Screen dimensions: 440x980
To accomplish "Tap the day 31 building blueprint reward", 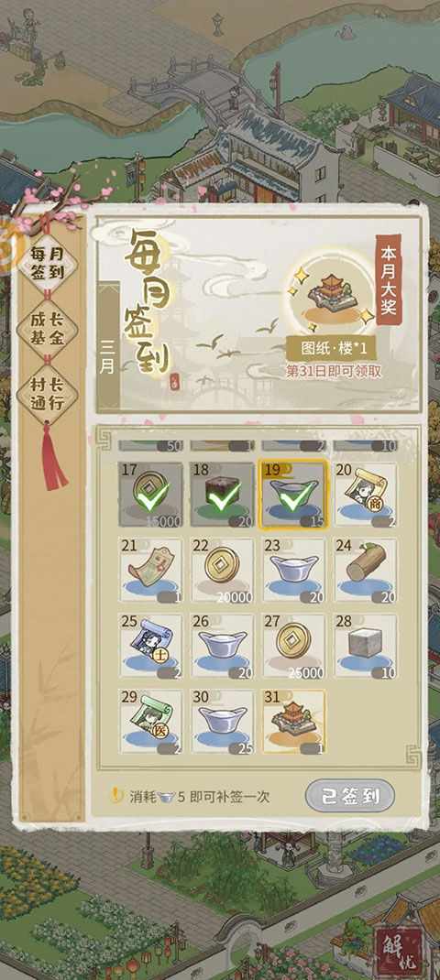I will coord(293,721).
